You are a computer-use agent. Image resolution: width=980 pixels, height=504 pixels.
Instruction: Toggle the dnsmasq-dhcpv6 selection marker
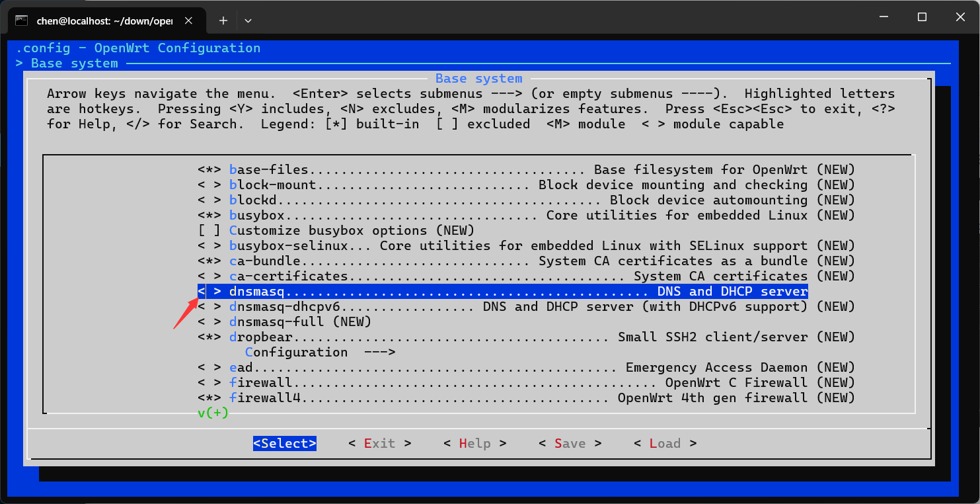[x=209, y=307]
